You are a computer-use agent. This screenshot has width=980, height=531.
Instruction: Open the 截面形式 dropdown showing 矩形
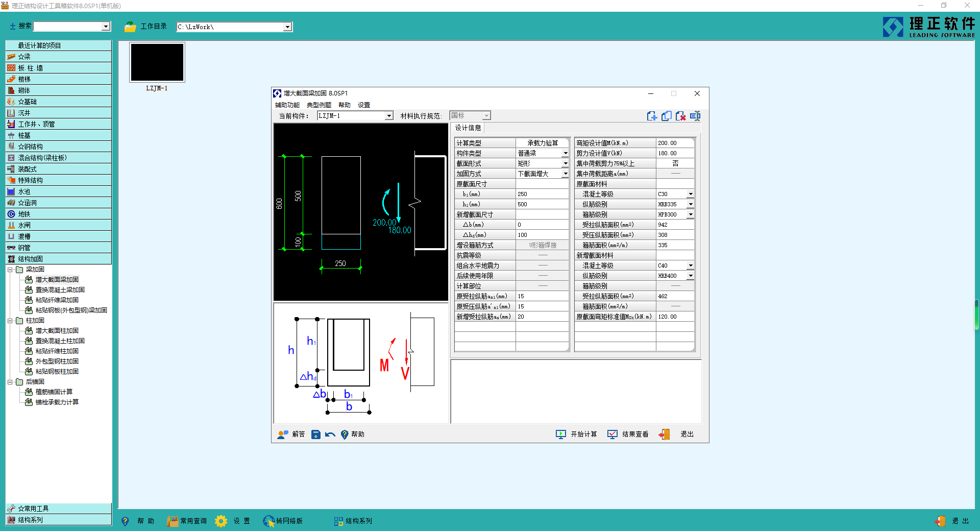[x=565, y=163]
